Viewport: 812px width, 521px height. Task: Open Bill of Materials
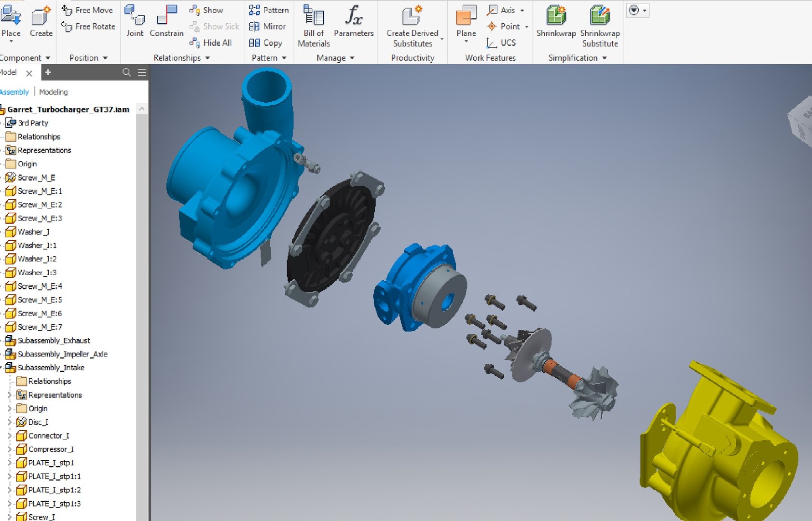314,26
